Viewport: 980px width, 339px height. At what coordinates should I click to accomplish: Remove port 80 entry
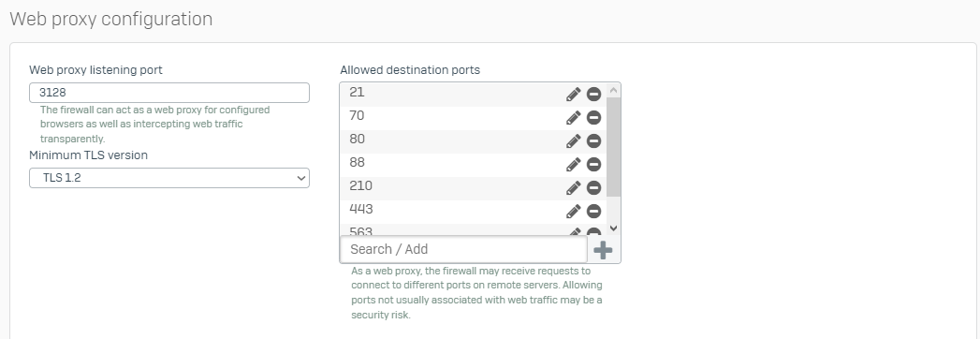(593, 141)
